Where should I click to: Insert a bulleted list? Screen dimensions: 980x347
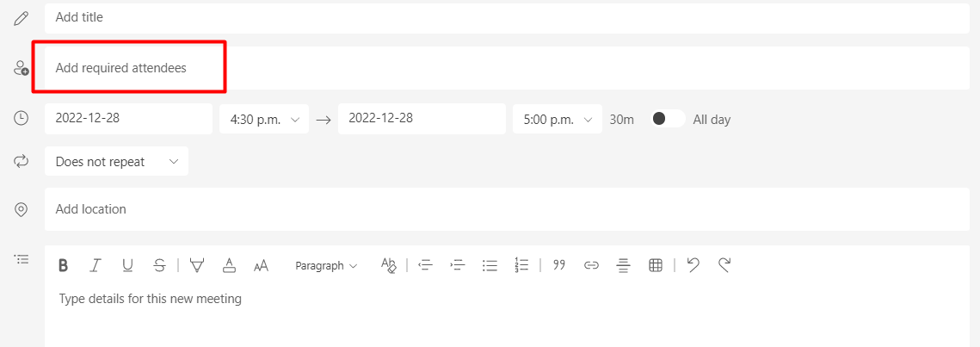[x=490, y=266]
